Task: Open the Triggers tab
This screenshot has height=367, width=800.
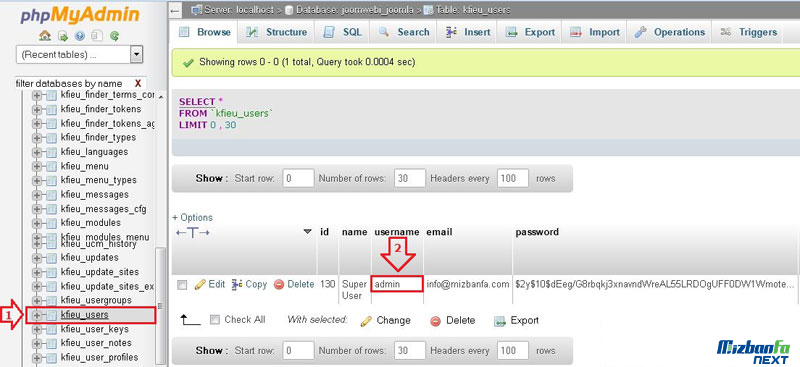Action: pos(748,32)
